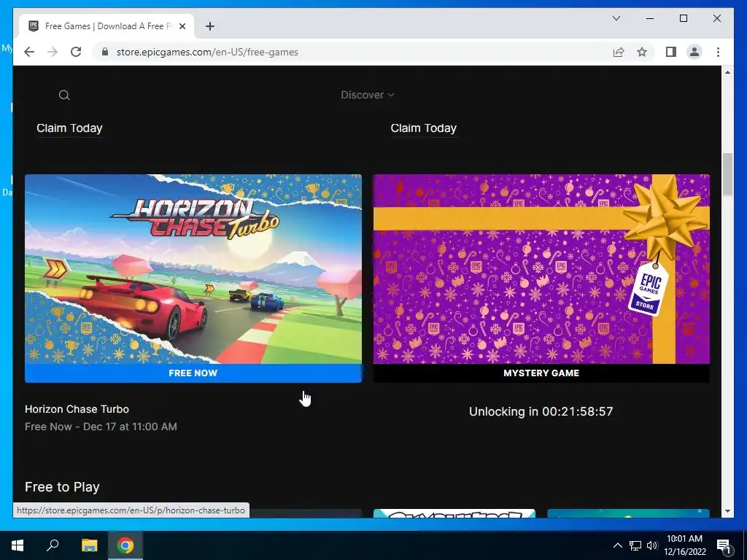Share this page using the share icon
The image size is (747, 560).
619,52
